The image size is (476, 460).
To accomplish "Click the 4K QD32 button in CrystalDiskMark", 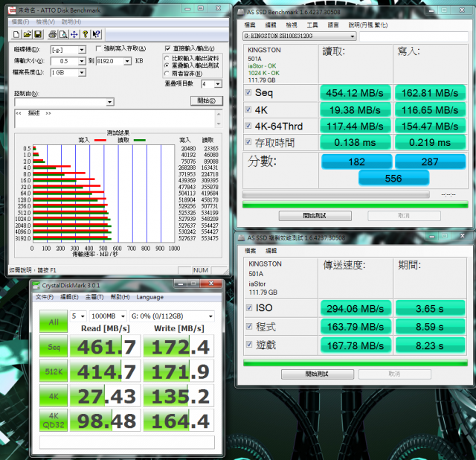I will [54, 421].
